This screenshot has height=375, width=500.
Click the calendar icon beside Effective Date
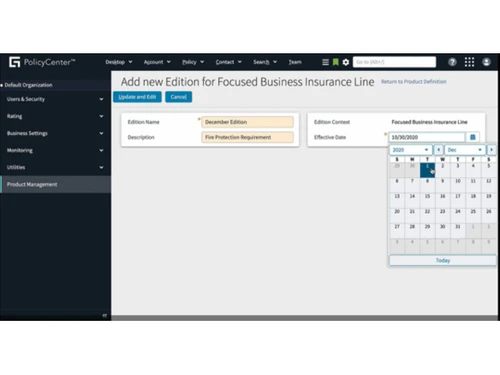pyautogui.click(x=473, y=137)
